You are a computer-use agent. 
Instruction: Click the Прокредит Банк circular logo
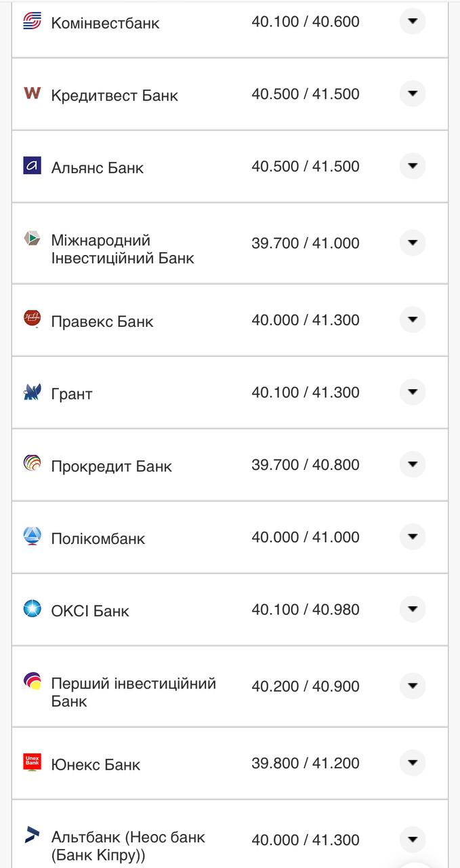coord(30,465)
